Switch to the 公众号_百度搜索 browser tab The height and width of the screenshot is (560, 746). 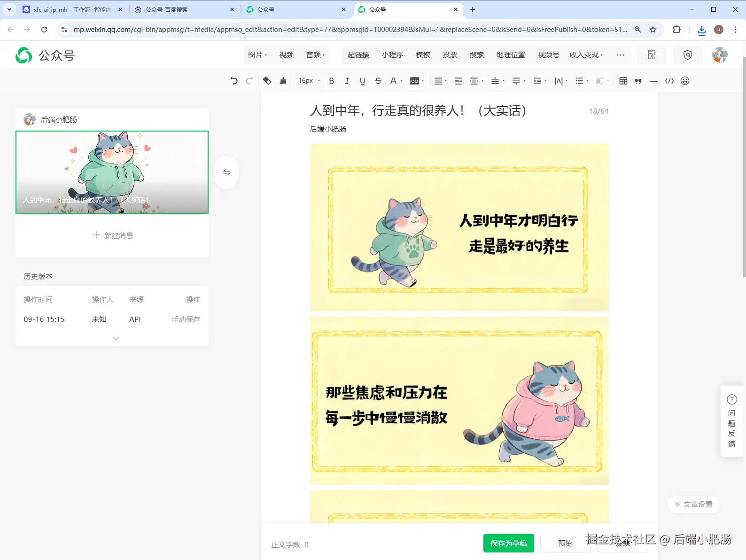pos(184,9)
